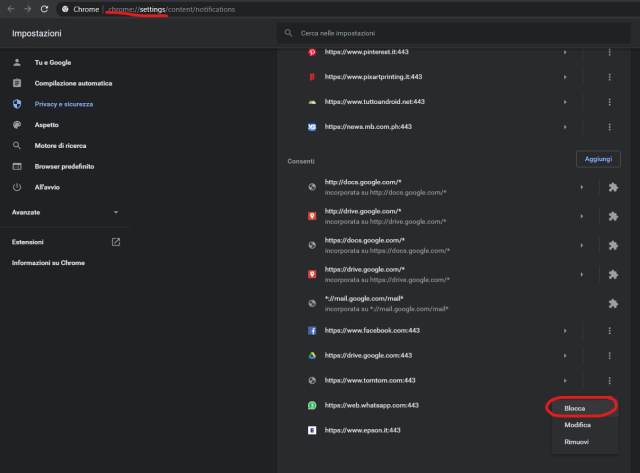The image size is (640, 473).
Task: Expand details arrow for news.mb.com.ph
Action: (565, 127)
